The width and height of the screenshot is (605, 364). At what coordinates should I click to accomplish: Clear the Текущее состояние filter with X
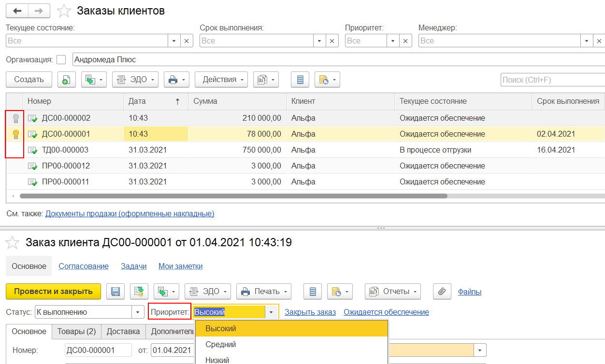[x=187, y=41]
